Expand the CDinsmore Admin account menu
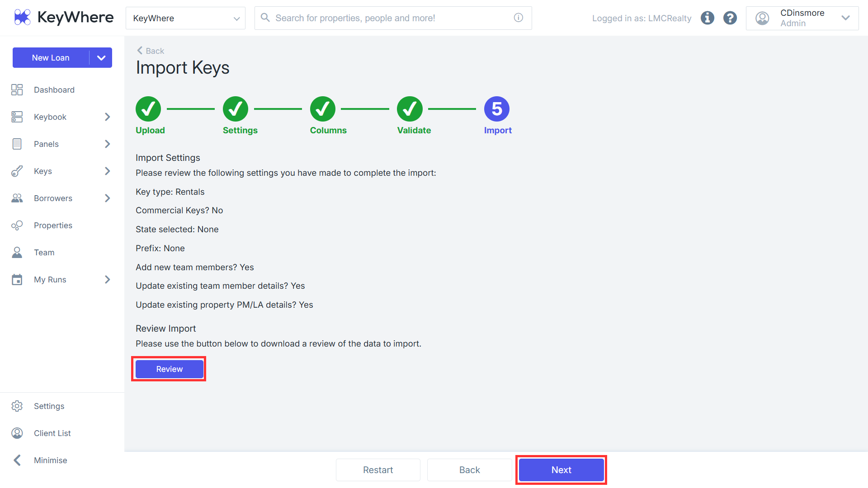Viewport: 868px width, 488px height. click(x=802, y=18)
